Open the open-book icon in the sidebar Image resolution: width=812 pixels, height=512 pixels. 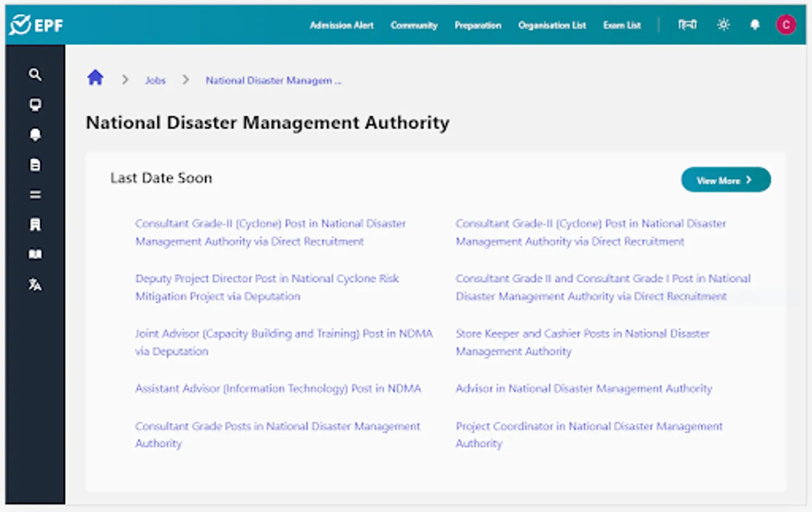(35, 254)
